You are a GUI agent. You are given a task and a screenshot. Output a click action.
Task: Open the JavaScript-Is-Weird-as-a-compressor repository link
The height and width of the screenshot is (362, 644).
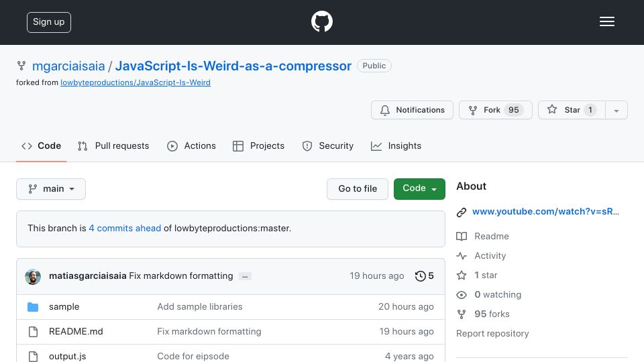pyautogui.click(x=233, y=66)
